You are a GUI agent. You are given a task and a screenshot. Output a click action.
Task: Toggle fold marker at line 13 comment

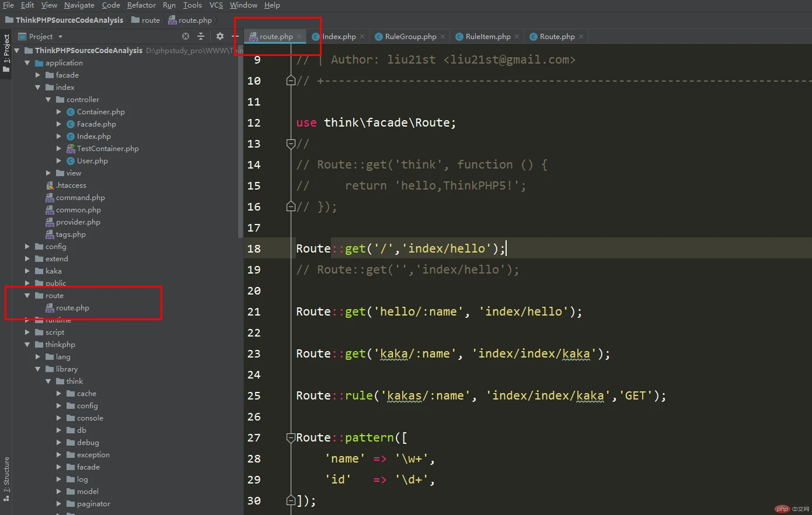291,143
